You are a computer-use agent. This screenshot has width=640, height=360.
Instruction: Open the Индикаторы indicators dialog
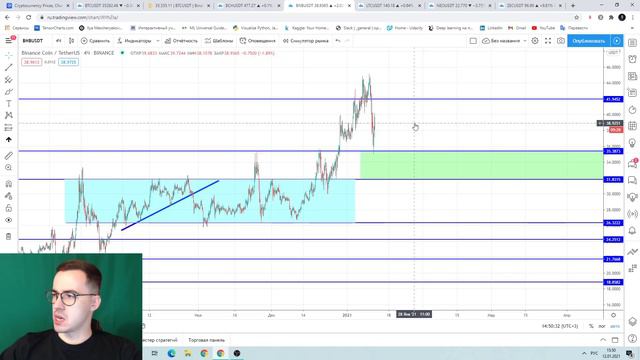pos(134,41)
